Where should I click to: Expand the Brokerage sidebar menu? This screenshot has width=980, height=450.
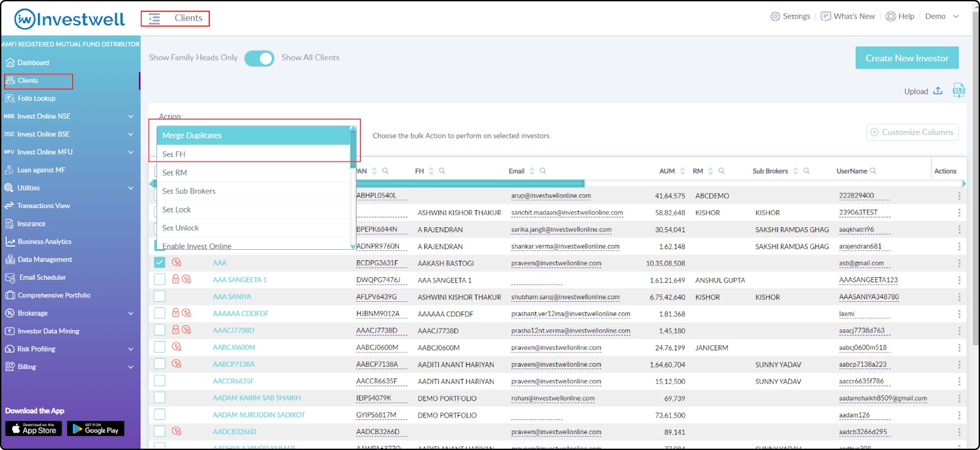pyautogui.click(x=130, y=313)
